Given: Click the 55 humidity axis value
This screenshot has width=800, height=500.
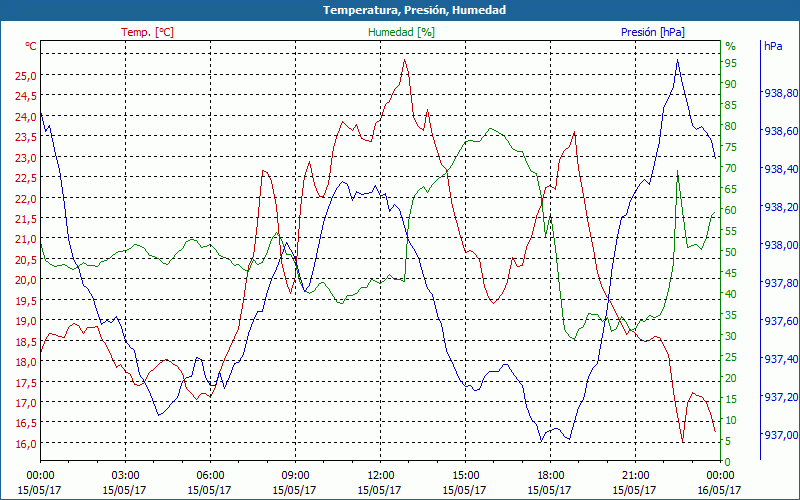Looking at the screenshot, I should point(731,231).
